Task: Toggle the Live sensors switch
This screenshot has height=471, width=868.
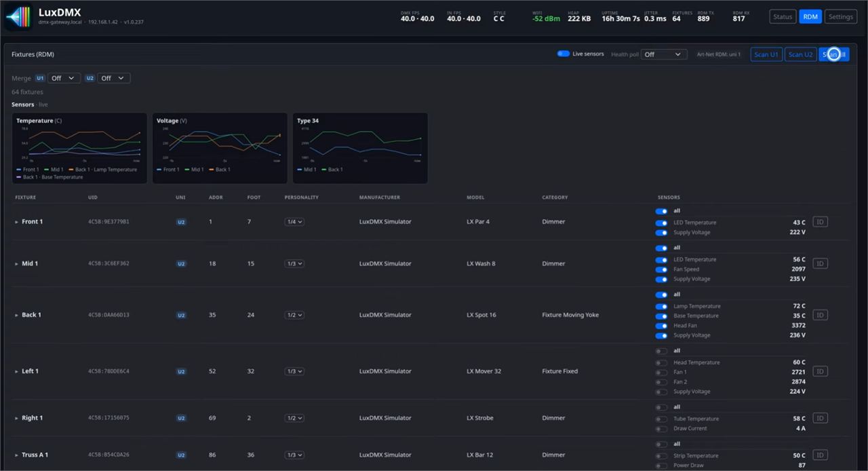Action: (563, 54)
